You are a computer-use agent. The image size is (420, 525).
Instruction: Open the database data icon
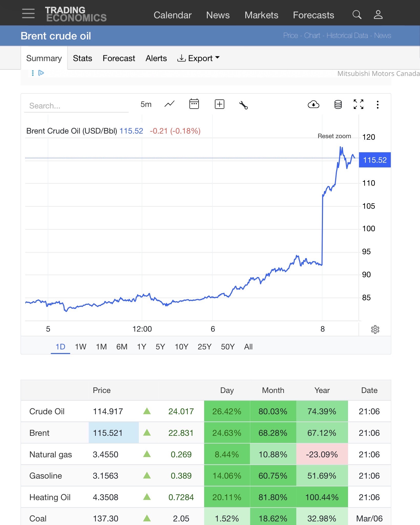(338, 105)
